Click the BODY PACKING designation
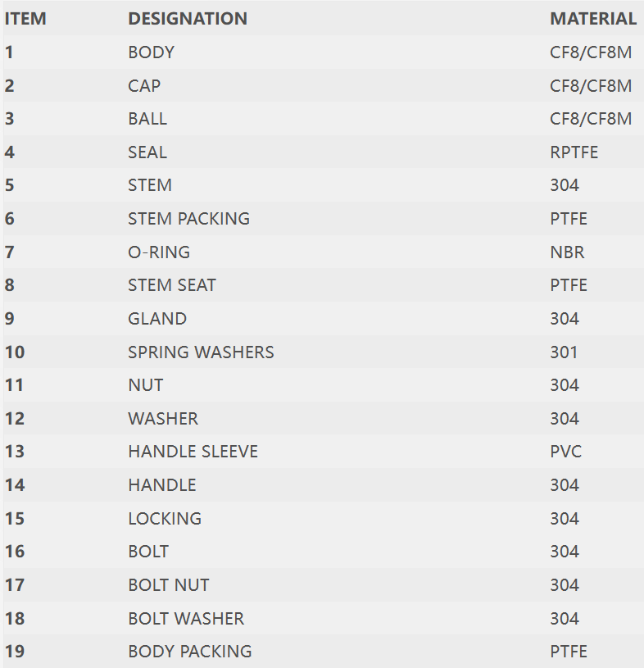 click(190, 652)
